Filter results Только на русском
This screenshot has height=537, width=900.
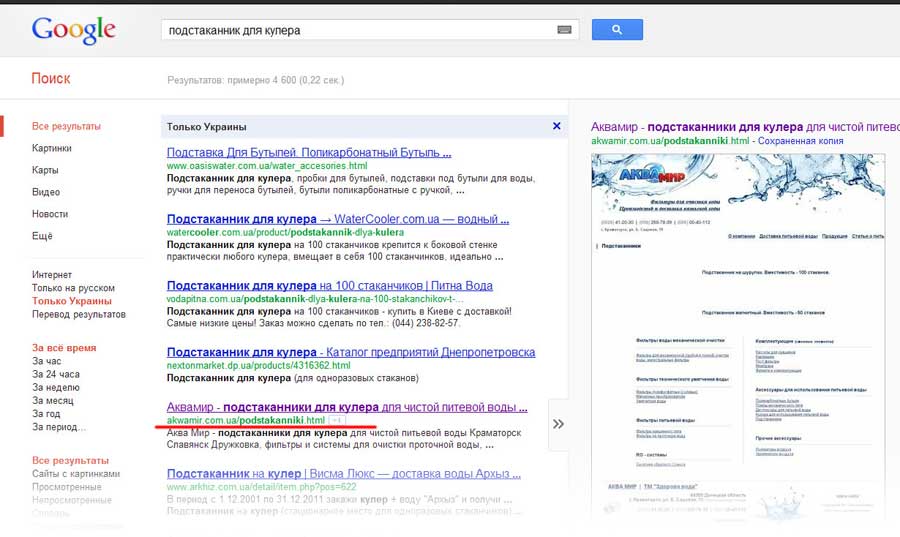tap(73, 288)
